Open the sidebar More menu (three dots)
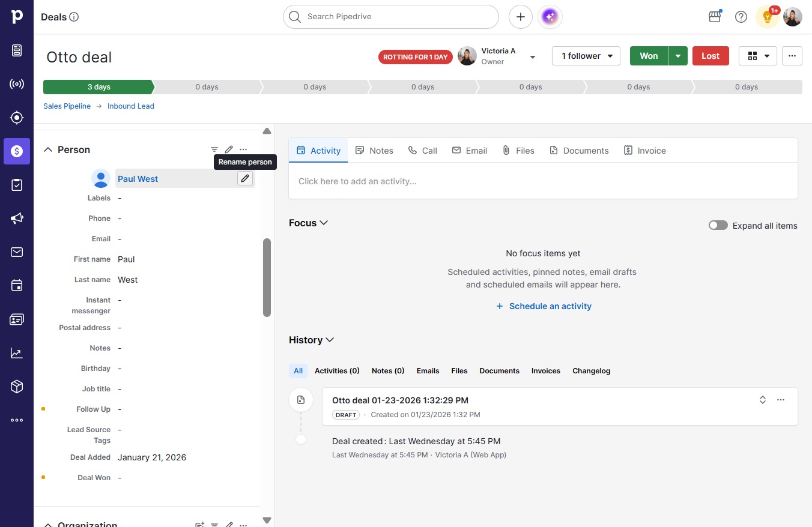The image size is (812, 527). 17,420
